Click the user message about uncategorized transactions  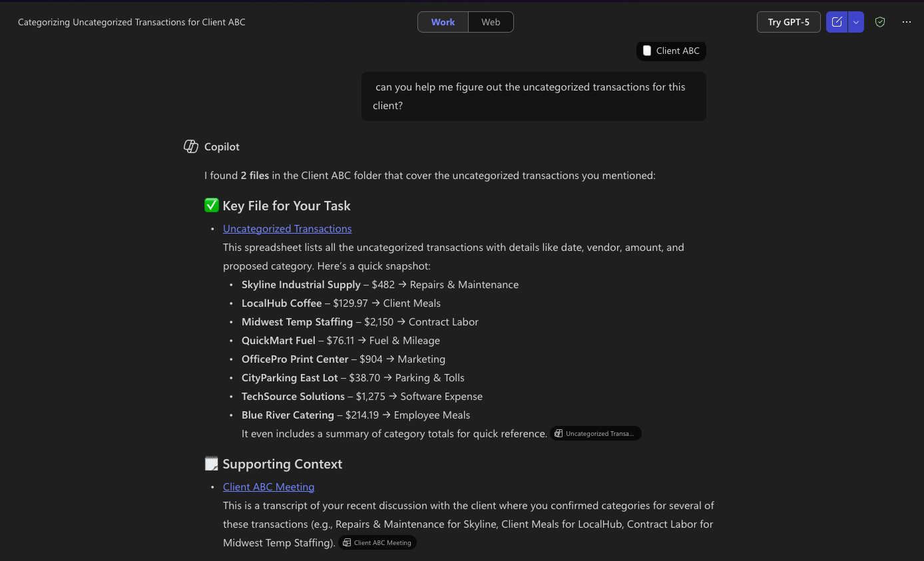pyautogui.click(x=534, y=96)
